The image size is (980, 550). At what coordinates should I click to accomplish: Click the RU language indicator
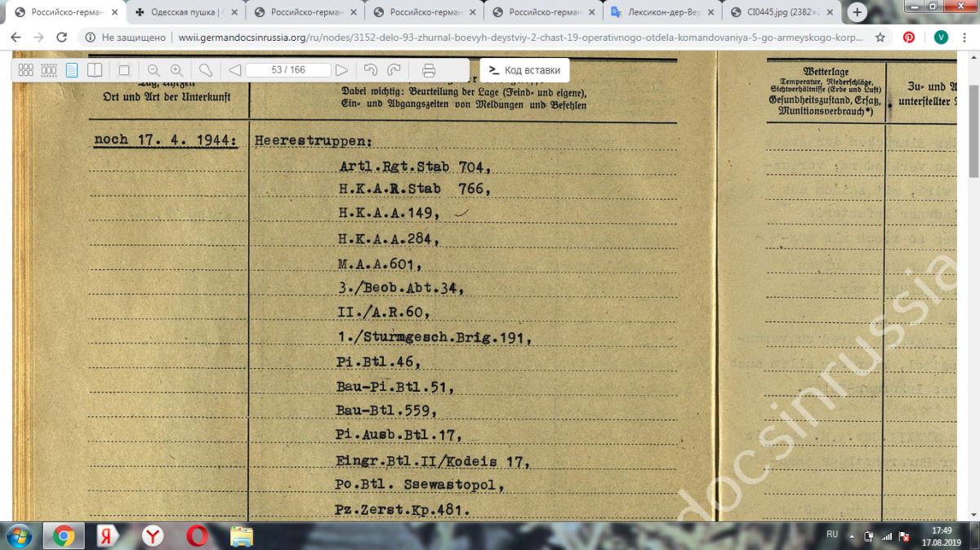[832, 534]
